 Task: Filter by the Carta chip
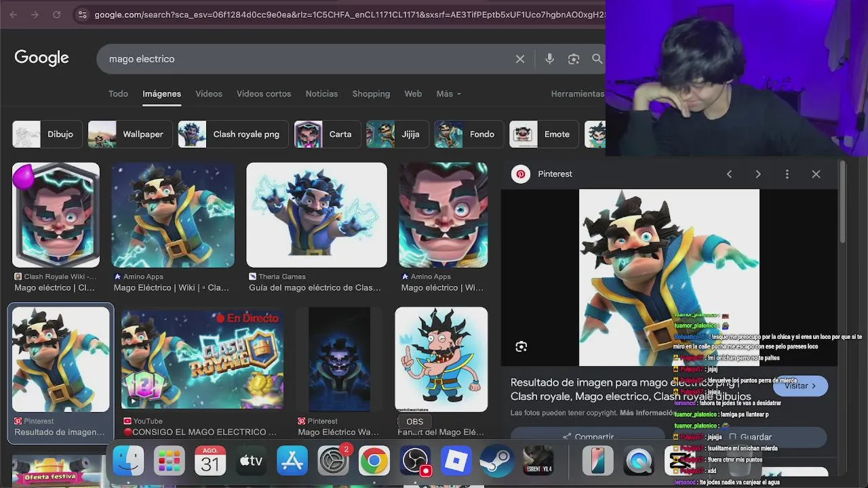click(x=327, y=134)
